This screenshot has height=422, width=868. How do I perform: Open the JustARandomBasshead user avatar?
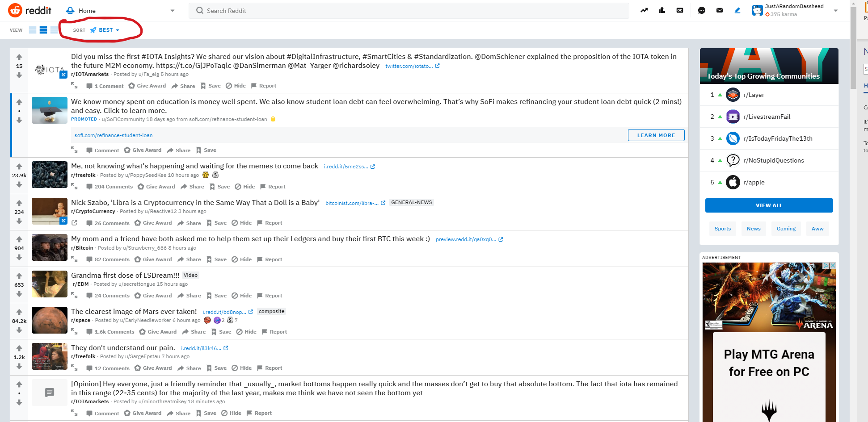757,10
